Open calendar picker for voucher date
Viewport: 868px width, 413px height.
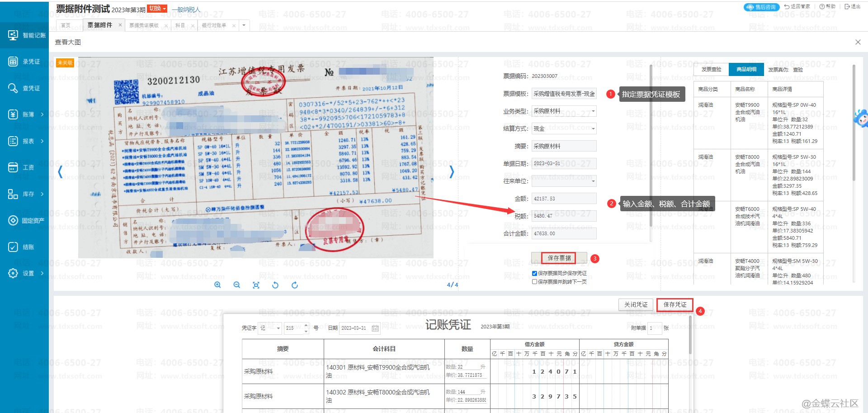[x=375, y=328]
